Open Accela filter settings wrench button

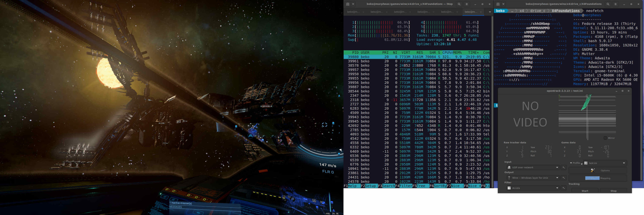(564, 188)
